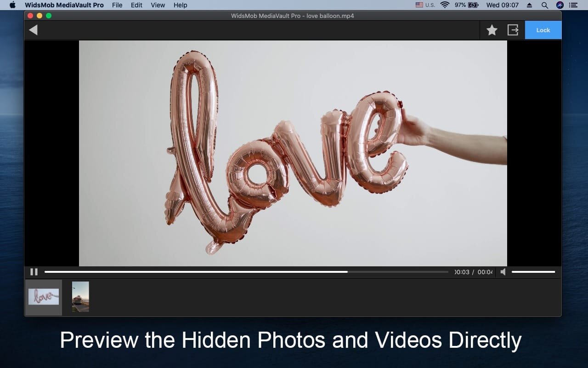Open the Apple menu

(x=12, y=5)
